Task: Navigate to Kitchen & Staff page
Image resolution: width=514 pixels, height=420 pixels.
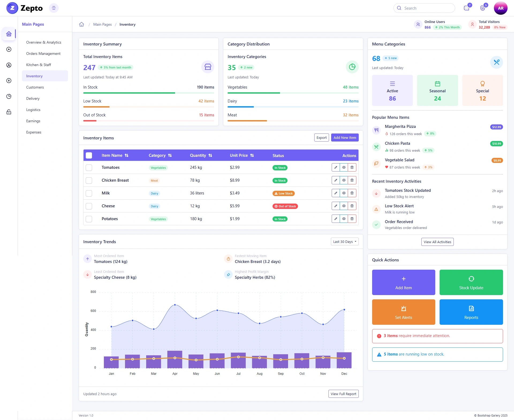Action: click(x=39, y=65)
